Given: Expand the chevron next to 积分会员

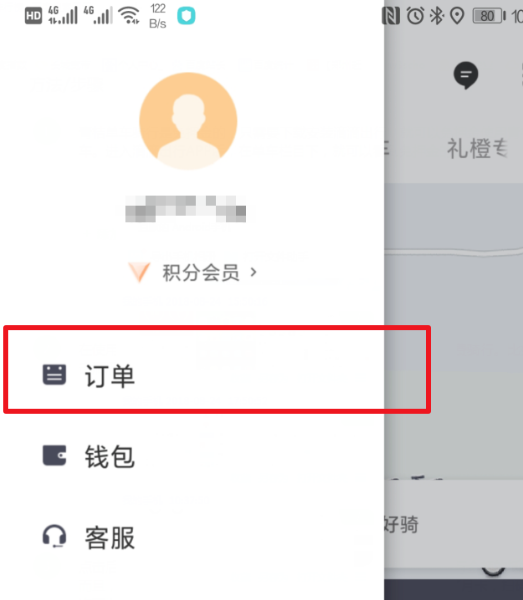Looking at the screenshot, I should click(253, 272).
